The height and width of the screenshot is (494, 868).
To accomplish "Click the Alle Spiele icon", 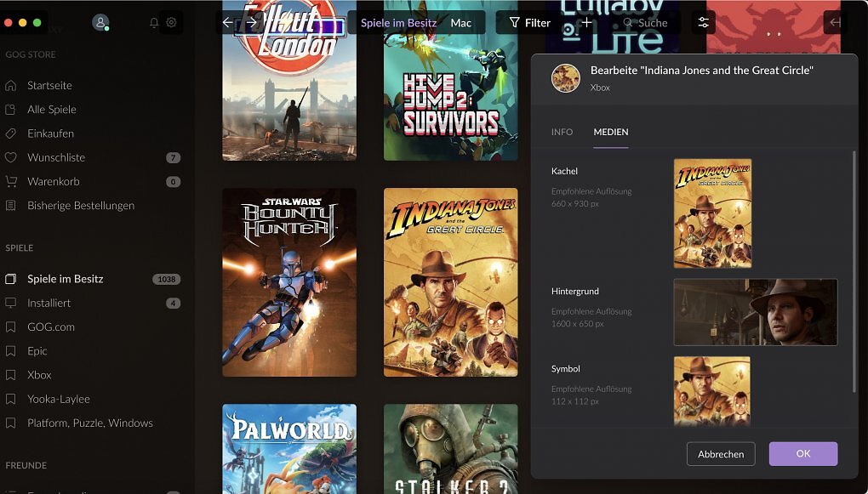I will point(10,110).
